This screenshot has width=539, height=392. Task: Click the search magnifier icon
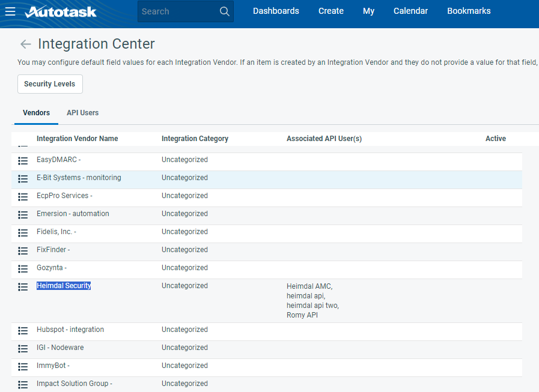tap(224, 11)
